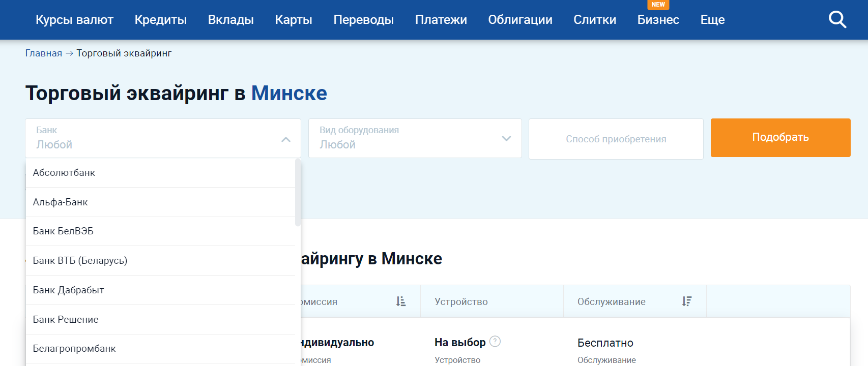Click the help icon next to На выбор
868x366 pixels.
click(x=495, y=342)
